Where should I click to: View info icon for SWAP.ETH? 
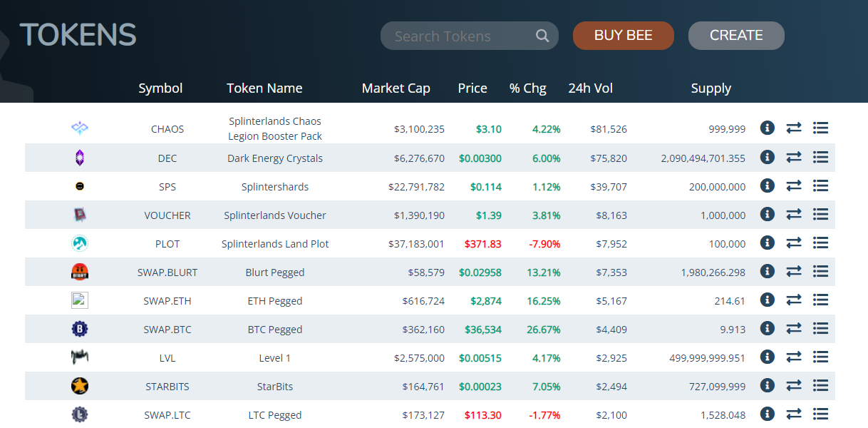tap(767, 300)
